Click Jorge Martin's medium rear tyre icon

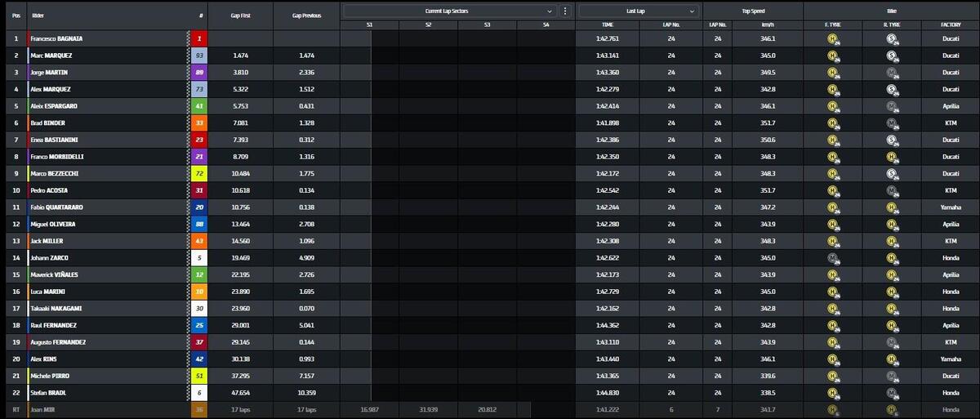coord(893,73)
